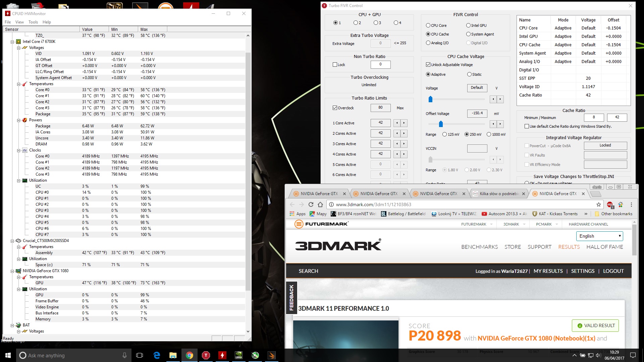Collapse the Voltages node under Intel Core i7

click(19, 48)
